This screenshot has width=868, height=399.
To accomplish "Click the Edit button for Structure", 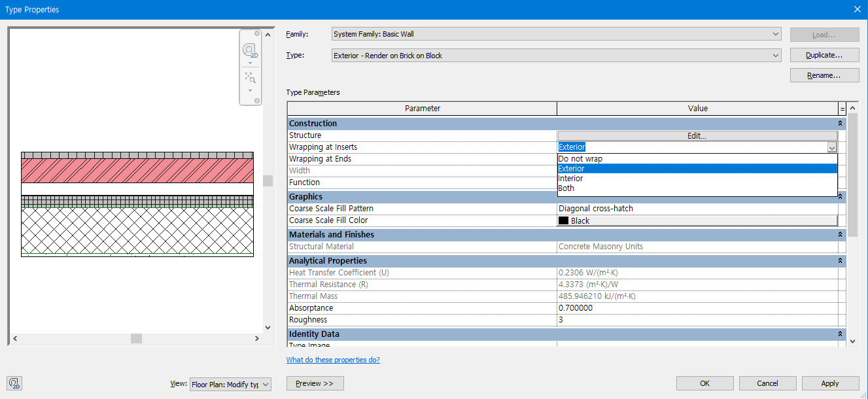I will point(697,135).
